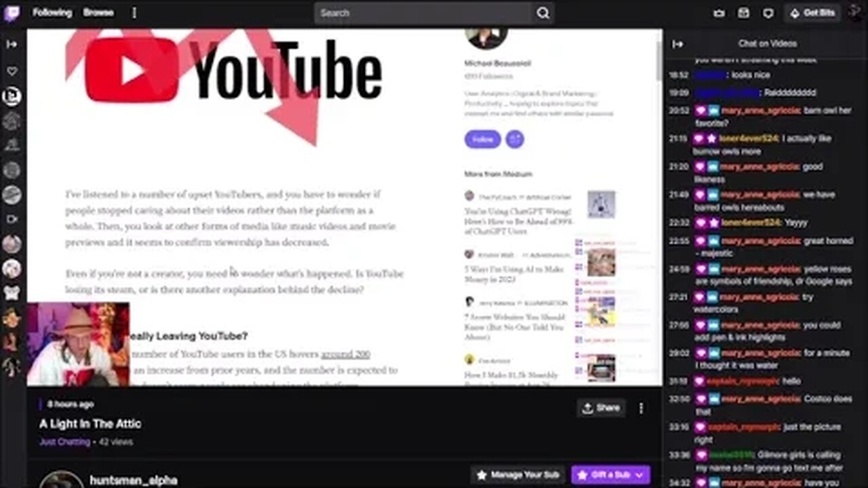The width and height of the screenshot is (868, 488).
Task: Jump to chat timestamp 18:52
Action: pos(679,75)
